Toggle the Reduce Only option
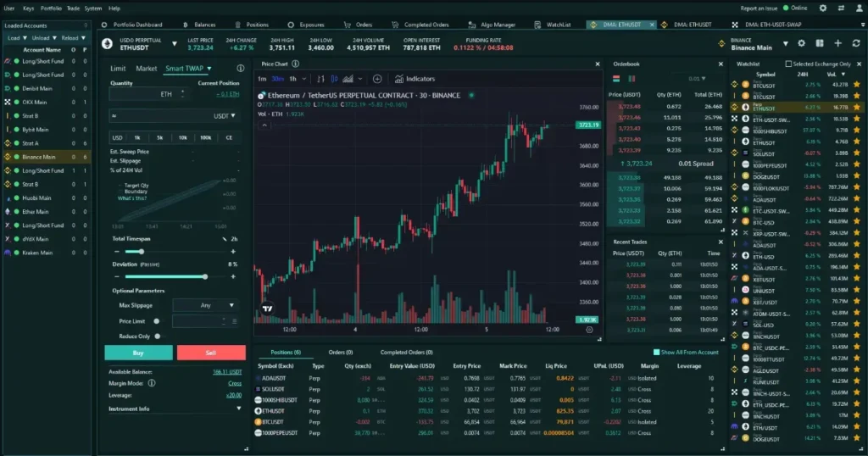The height and width of the screenshot is (456, 868). 156,336
